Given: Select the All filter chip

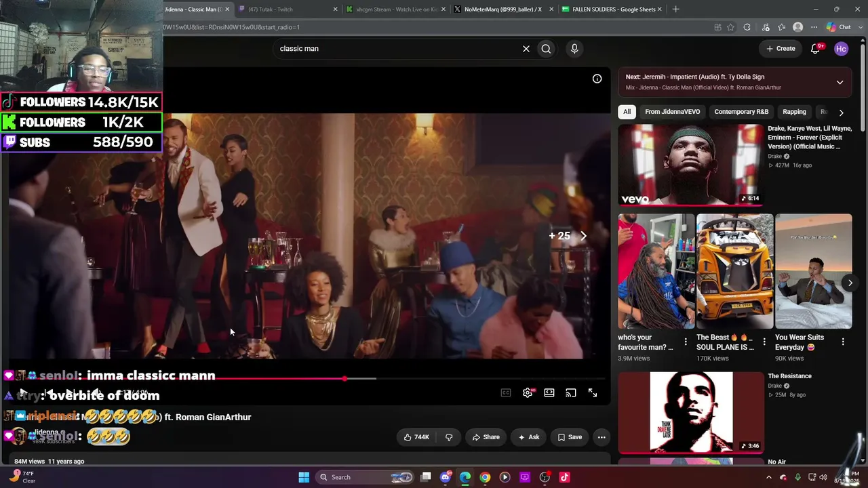Looking at the screenshot, I should coord(627,112).
